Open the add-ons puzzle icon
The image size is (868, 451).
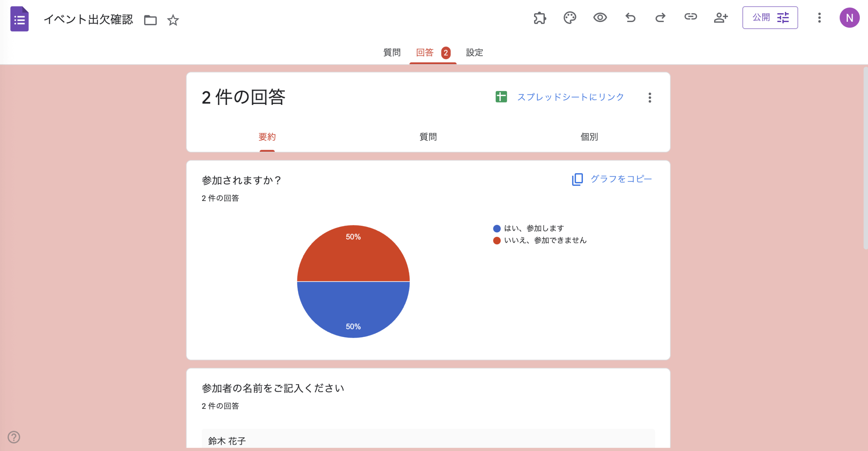[x=540, y=18]
